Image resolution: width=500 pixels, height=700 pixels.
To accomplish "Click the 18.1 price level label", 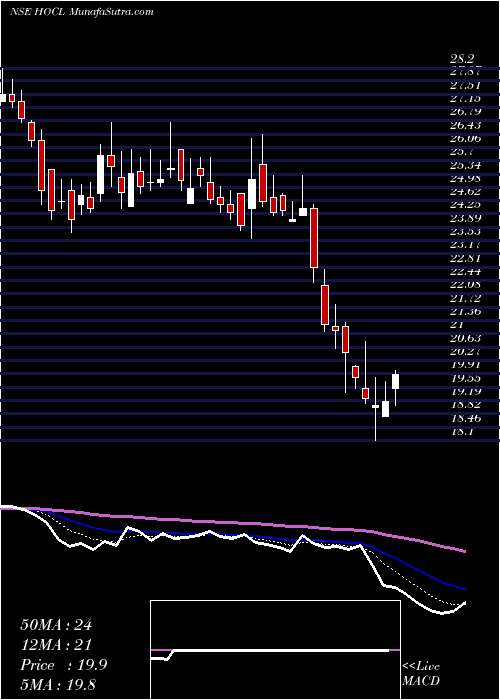I will coord(462,431).
